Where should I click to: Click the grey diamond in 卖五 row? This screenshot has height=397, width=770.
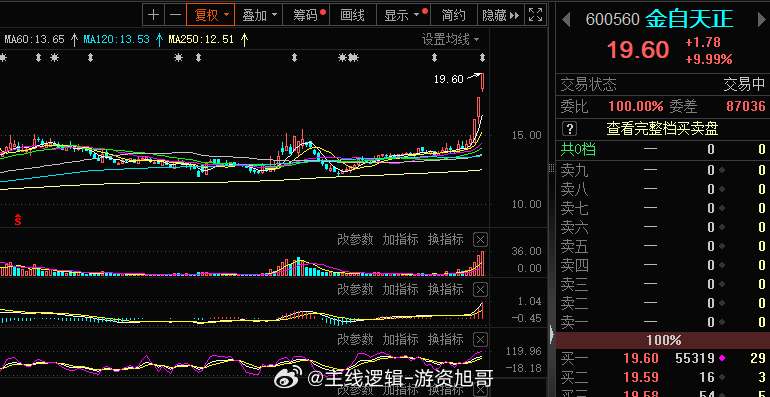(x=722, y=246)
